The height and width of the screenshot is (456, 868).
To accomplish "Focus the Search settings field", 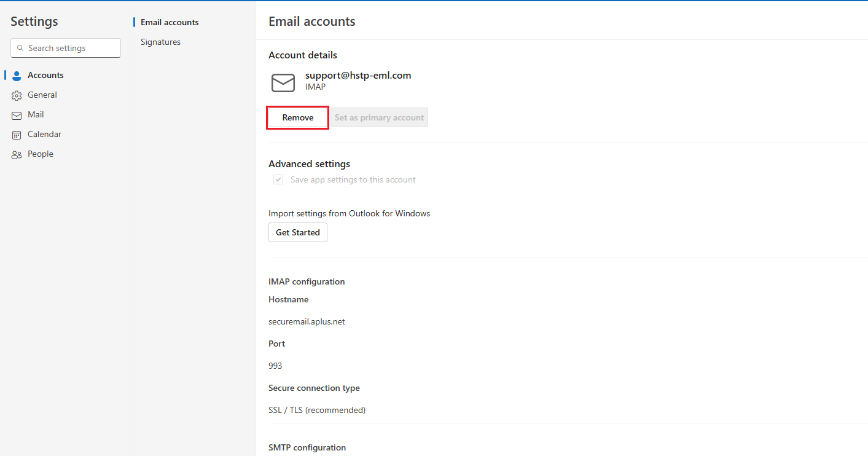I will click(71, 48).
